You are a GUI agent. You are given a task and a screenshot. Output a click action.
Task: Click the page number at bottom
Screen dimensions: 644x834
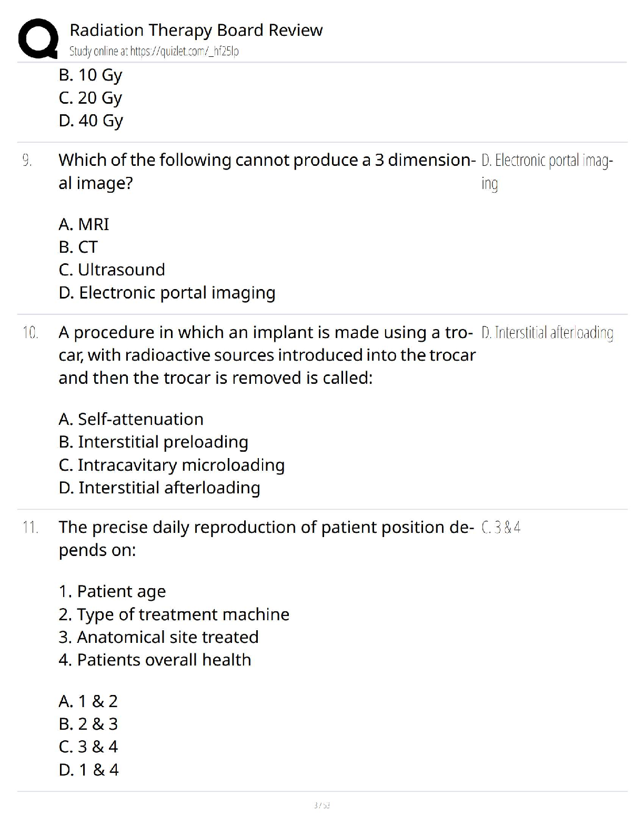321,805
